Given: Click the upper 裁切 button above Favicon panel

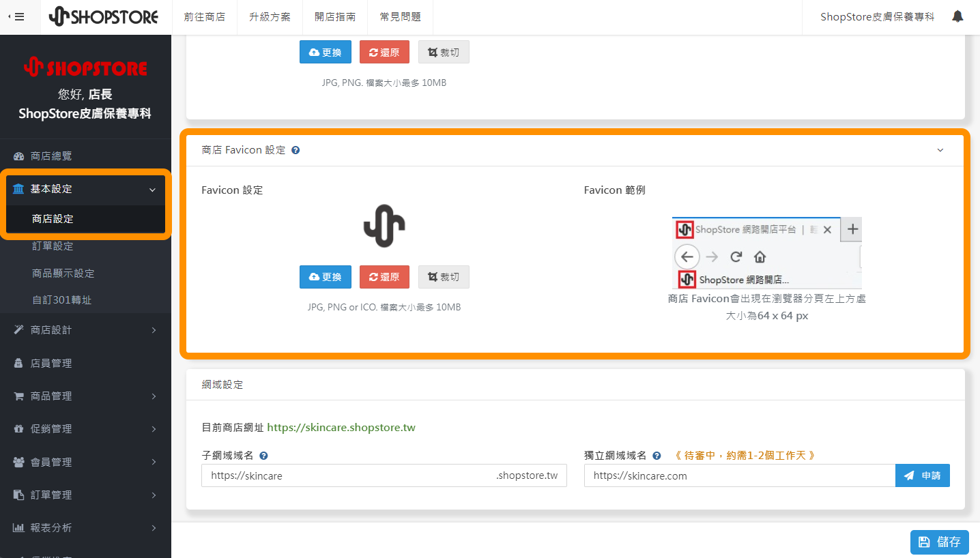Looking at the screenshot, I should 444,52.
